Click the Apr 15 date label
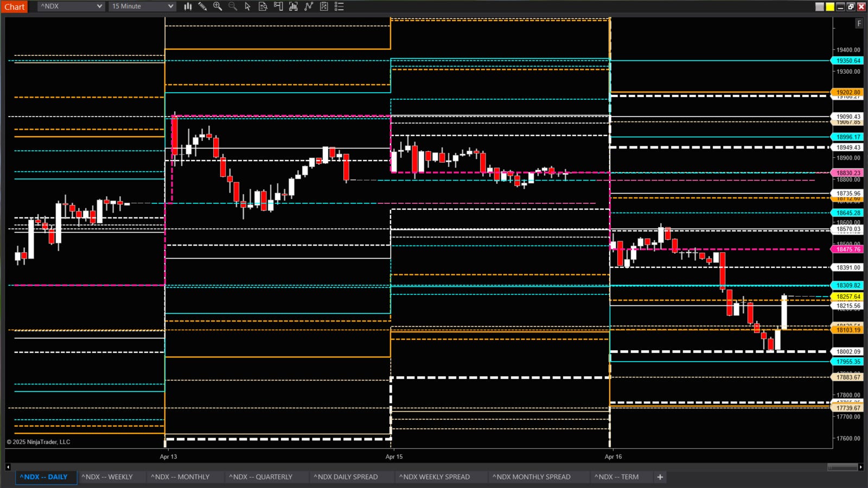 click(x=394, y=457)
